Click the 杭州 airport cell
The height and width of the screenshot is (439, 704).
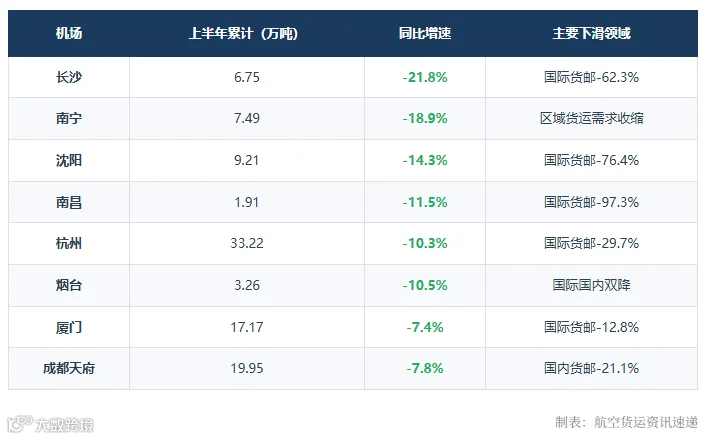point(69,243)
